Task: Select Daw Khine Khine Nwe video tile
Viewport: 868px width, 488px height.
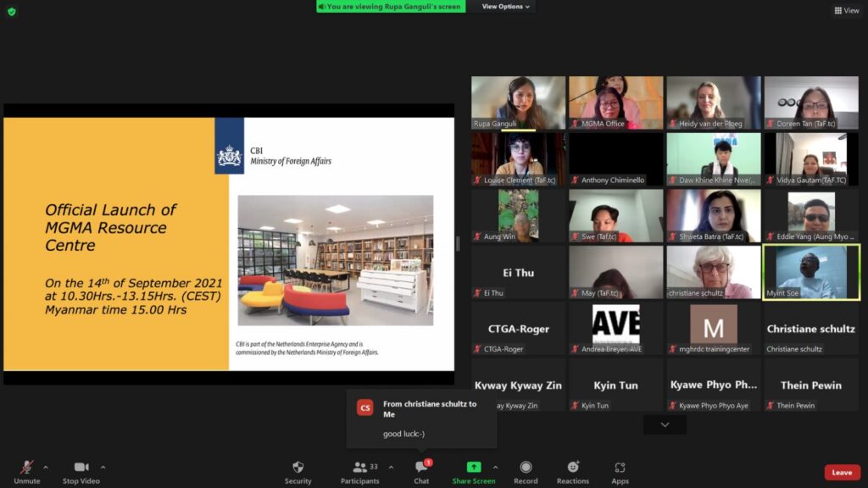Action: pos(714,158)
